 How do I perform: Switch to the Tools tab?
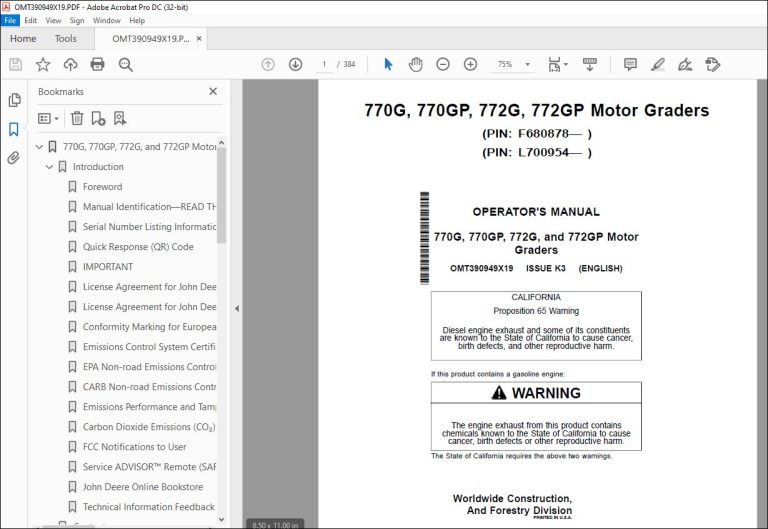click(x=66, y=39)
